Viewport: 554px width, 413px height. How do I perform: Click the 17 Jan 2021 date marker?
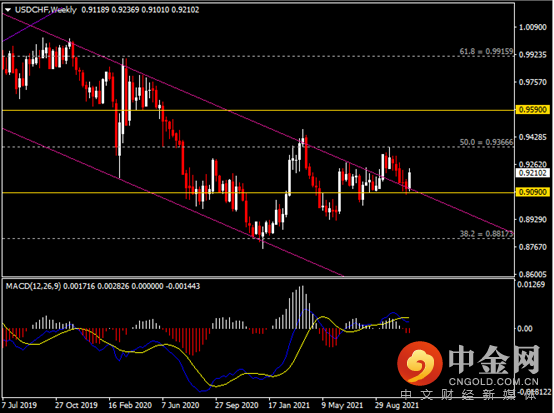tap(289, 405)
